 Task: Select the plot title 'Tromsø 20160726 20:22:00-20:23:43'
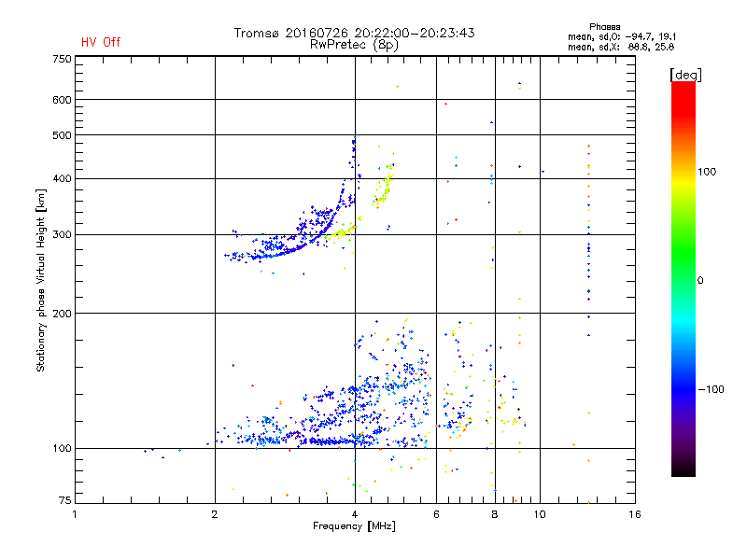point(354,33)
